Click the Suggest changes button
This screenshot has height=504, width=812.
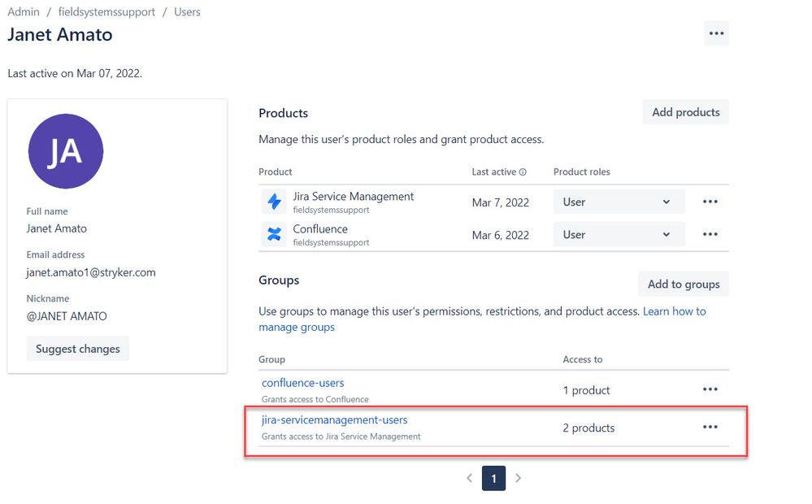pyautogui.click(x=78, y=349)
